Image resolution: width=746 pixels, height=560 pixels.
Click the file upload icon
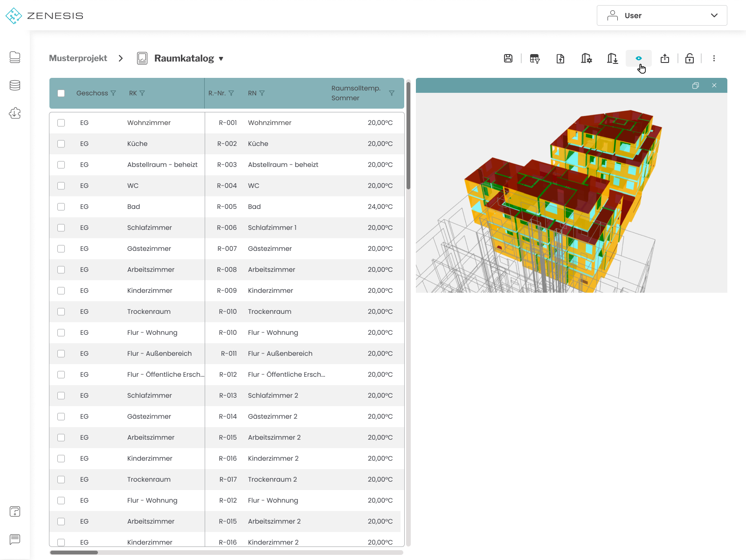coord(560,58)
